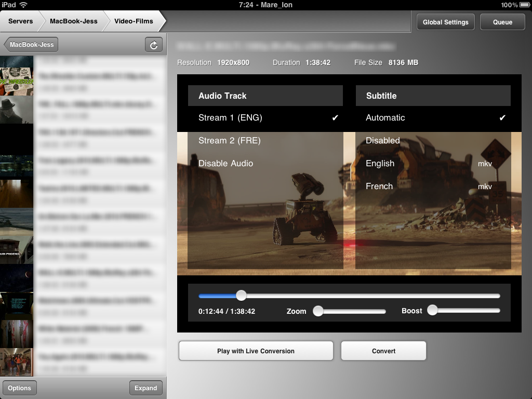The image size is (532, 399).
Task: Tap the Duration value 1:38:42
Action: tap(318, 62)
